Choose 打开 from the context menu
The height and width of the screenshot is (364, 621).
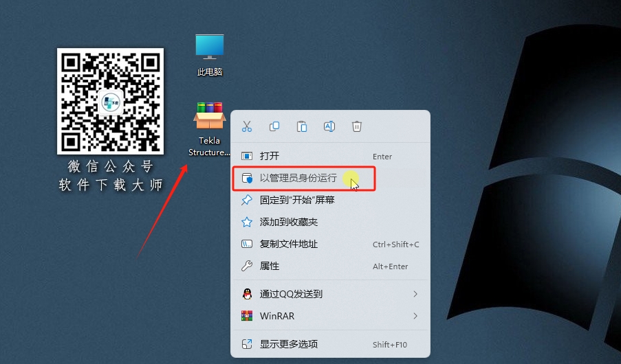pyautogui.click(x=330, y=156)
